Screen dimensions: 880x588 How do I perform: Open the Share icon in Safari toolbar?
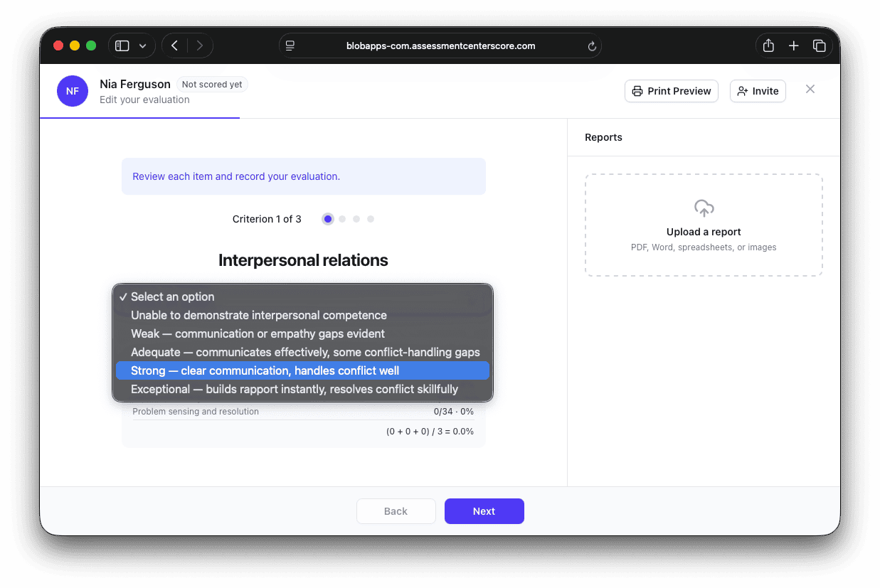[768, 46]
